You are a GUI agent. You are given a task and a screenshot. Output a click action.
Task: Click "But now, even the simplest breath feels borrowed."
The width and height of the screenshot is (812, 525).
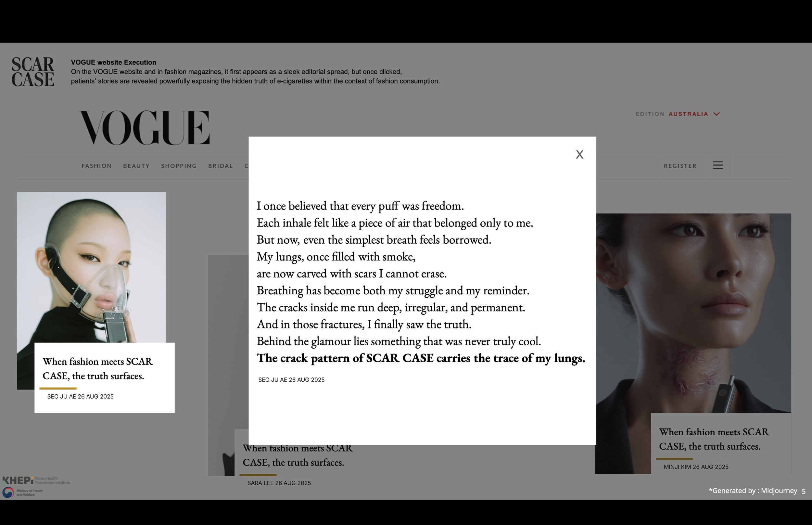click(374, 240)
